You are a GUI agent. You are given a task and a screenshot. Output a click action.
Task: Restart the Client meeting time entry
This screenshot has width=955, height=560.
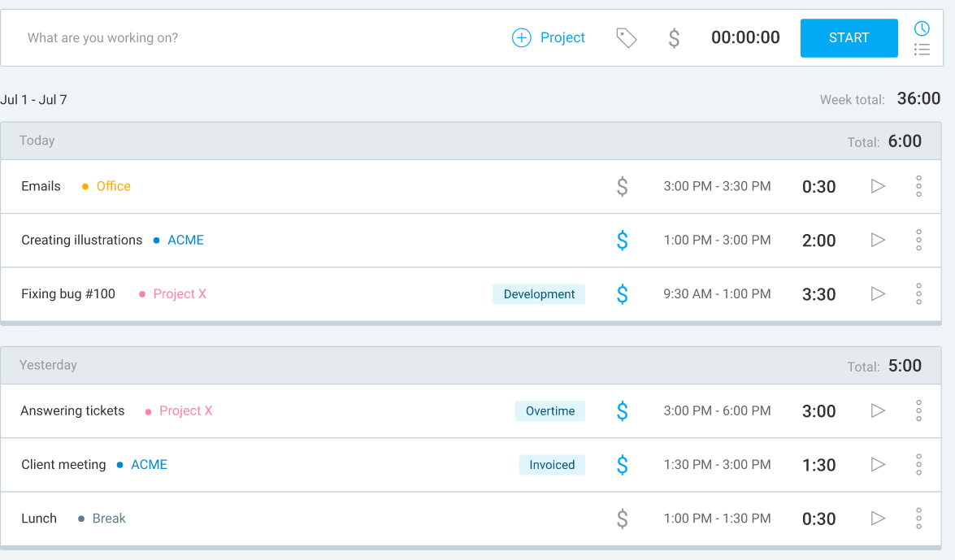coord(878,464)
